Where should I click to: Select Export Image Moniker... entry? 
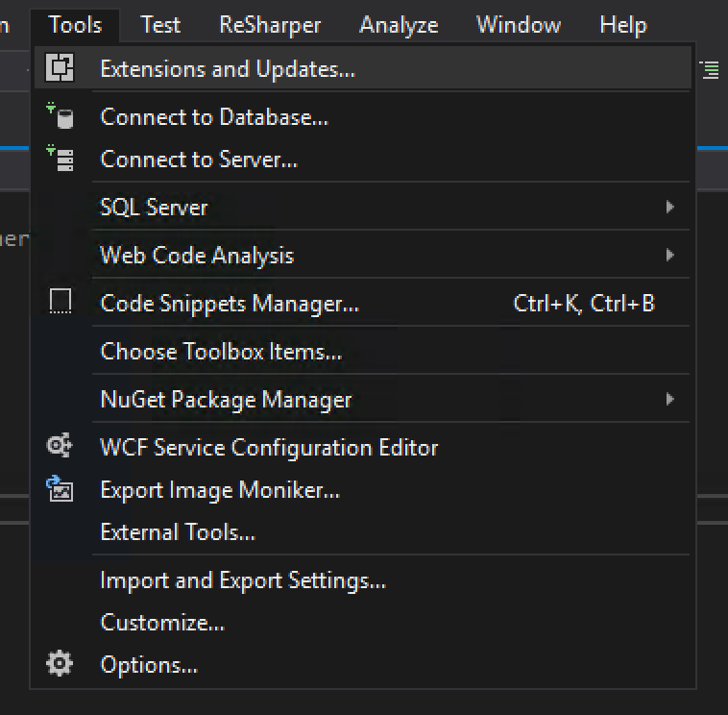363,490
